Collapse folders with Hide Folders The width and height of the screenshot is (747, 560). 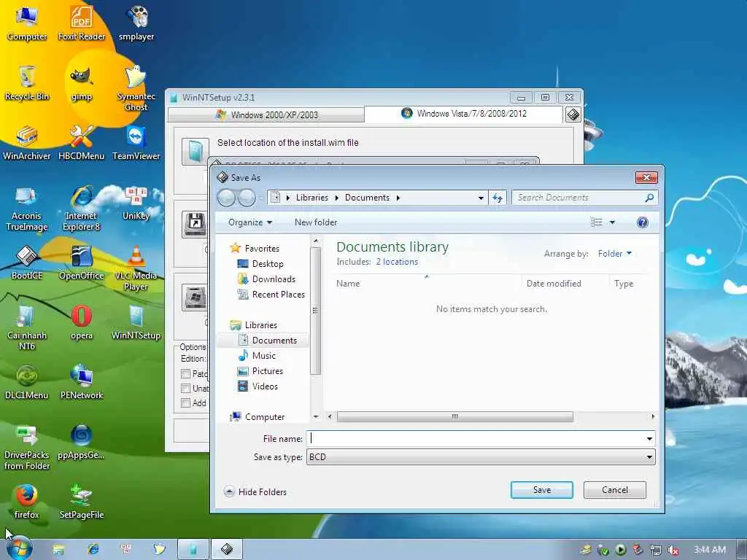pos(255,492)
